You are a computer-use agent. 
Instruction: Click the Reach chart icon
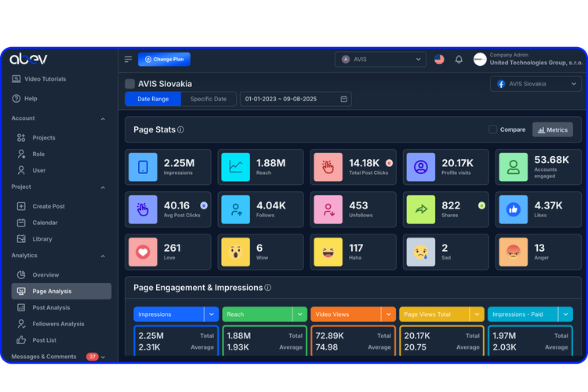(x=235, y=167)
